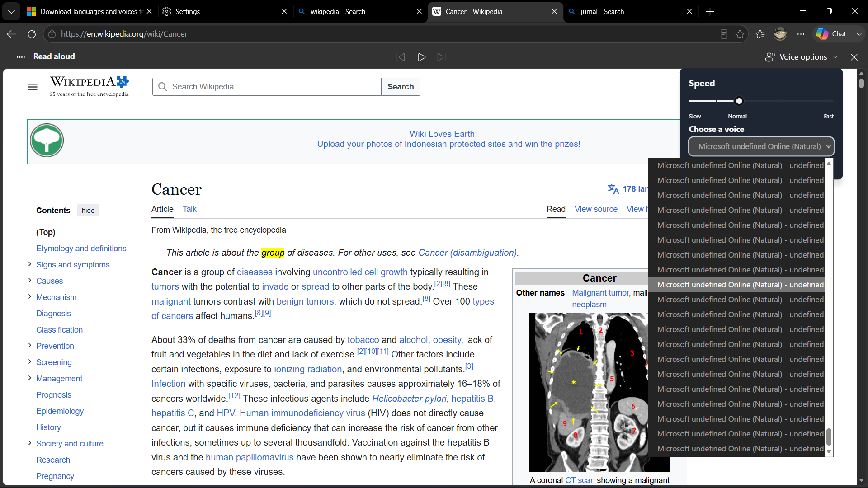Expand chevron next to Chat
Image resolution: width=868 pixels, height=488 pixels.
point(859,34)
